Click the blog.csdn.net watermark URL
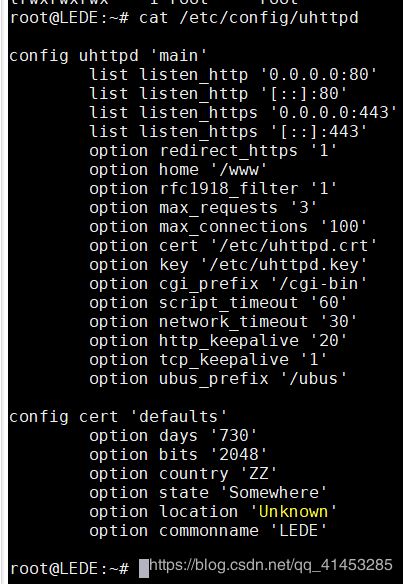This screenshot has height=584, width=403. pos(271,565)
